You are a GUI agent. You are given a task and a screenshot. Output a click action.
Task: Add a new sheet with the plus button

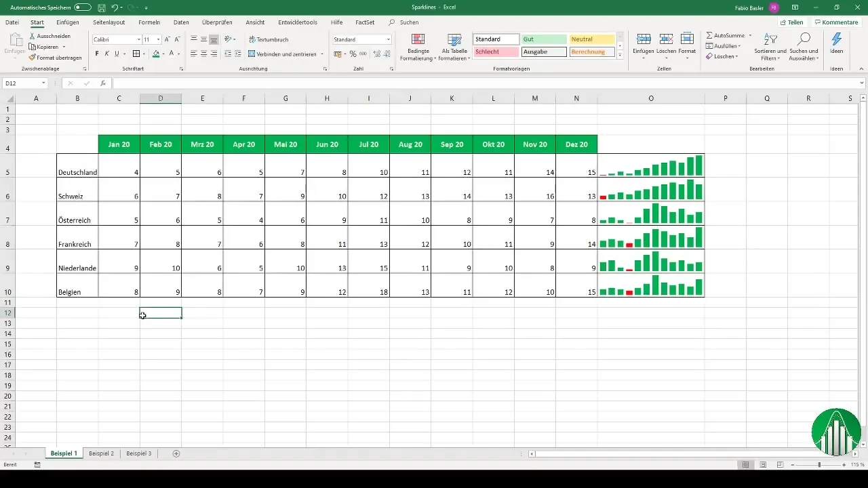(x=176, y=453)
